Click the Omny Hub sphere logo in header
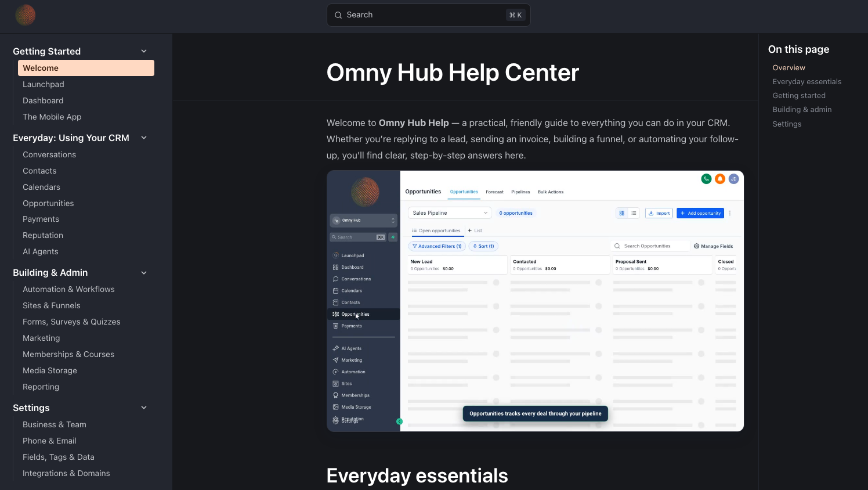Viewport: 868px width, 490px height. [x=26, y=15]
